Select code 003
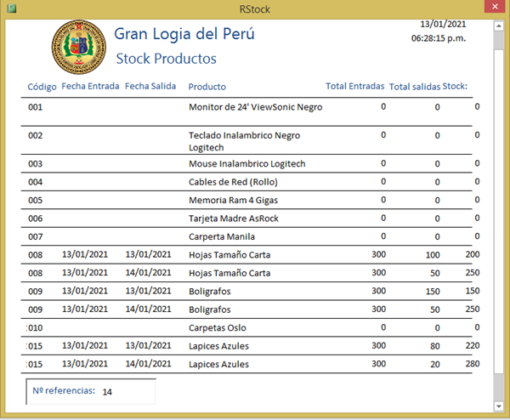The image size is (510, 420). [36, 163]
